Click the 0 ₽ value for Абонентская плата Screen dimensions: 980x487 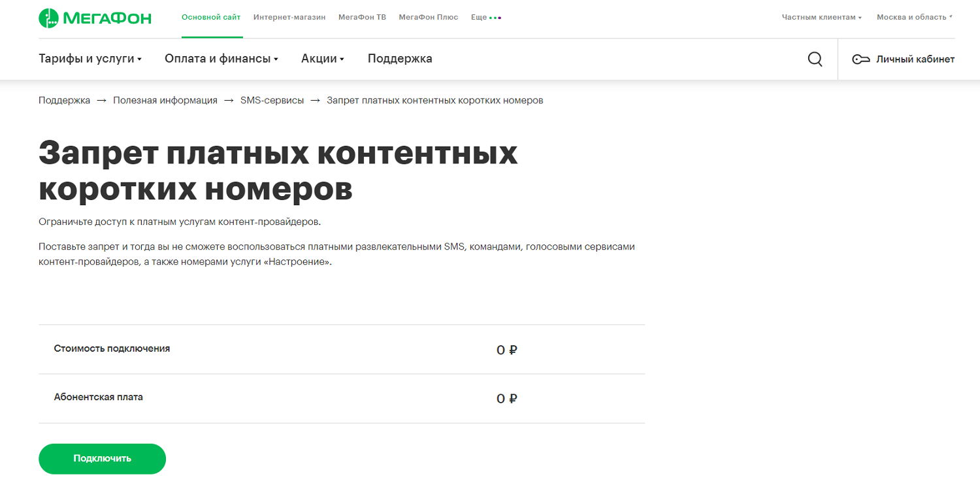(507, 398)
